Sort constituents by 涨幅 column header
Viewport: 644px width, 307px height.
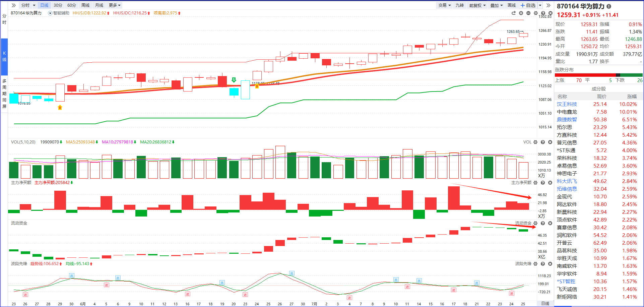tap(632, 97)
